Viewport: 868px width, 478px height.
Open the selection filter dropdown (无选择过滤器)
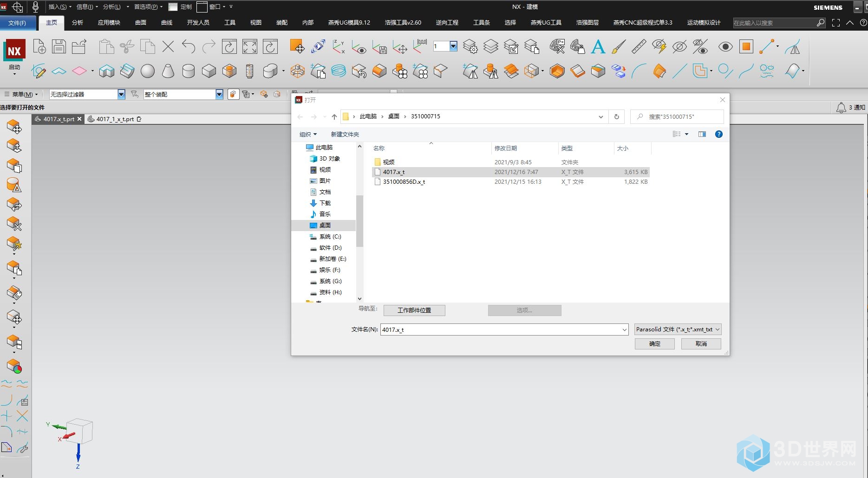tap(121, 94)
